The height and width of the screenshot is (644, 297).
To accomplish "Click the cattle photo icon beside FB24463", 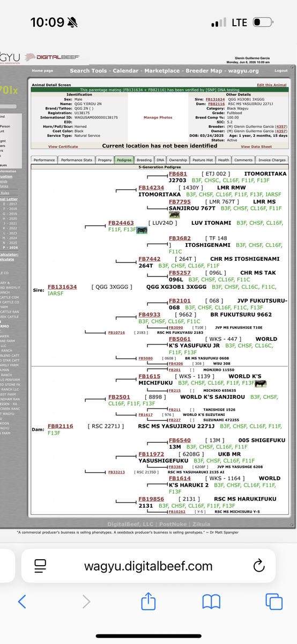I will click(142, 230).
